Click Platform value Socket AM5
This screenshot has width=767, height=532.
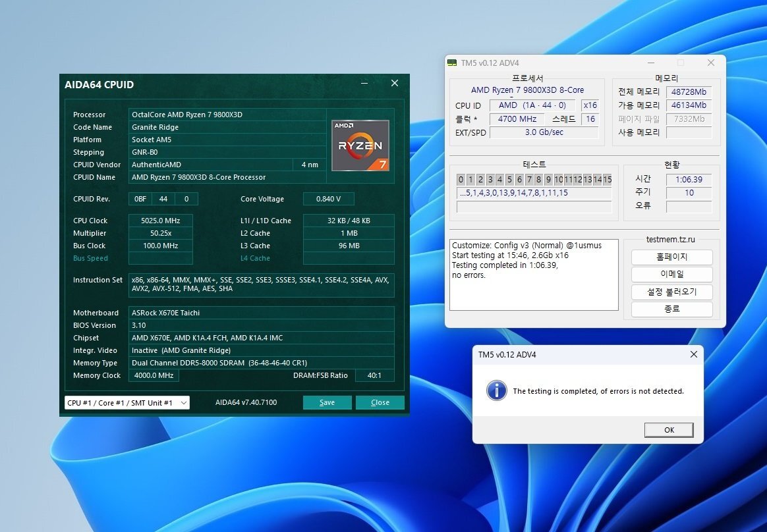tap(227, 140)
